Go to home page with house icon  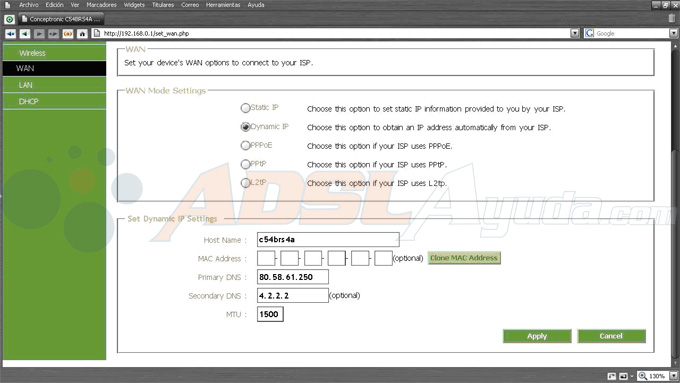pos(82,33)
